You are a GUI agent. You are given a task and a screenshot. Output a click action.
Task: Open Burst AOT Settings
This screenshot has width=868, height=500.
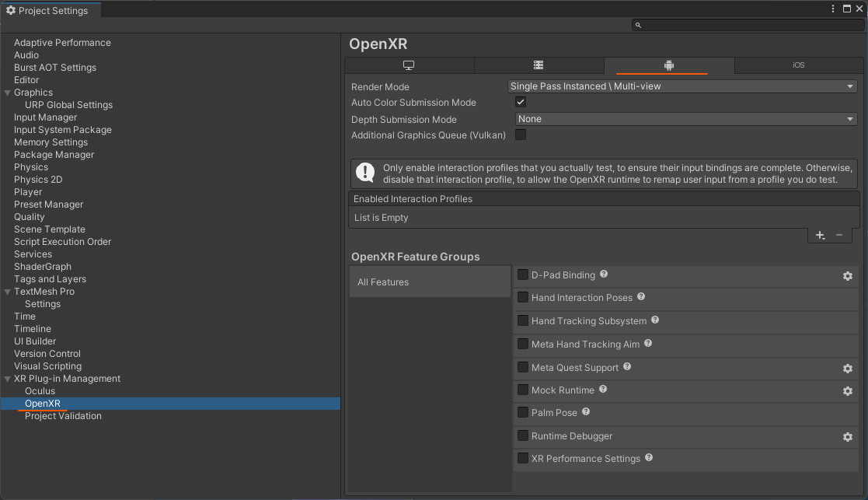[55, 68]
